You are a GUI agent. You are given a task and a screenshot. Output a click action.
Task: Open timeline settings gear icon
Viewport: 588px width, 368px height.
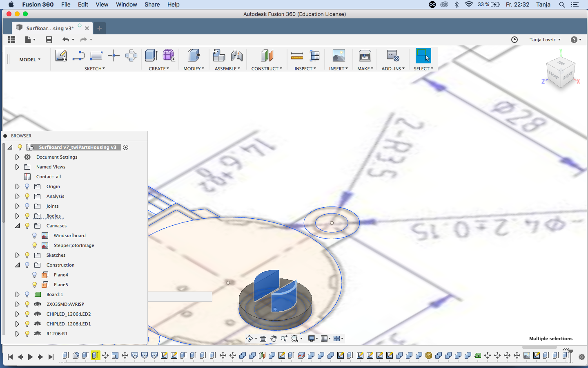pos(582,357)
